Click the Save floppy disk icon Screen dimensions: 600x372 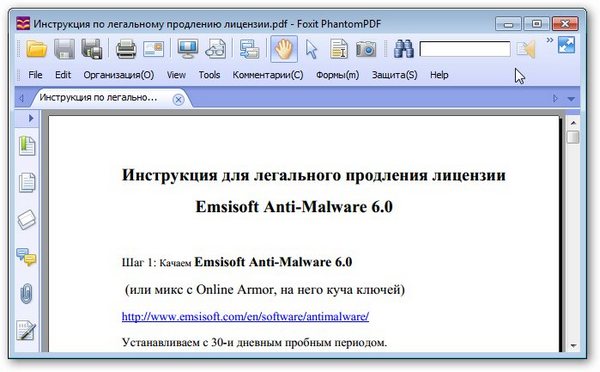pyautogui.click(x=64, y=49)
